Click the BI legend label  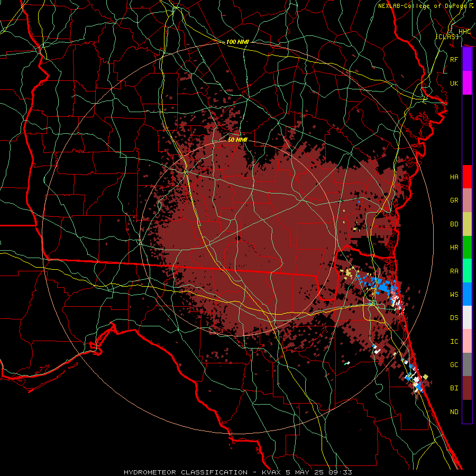454,388
